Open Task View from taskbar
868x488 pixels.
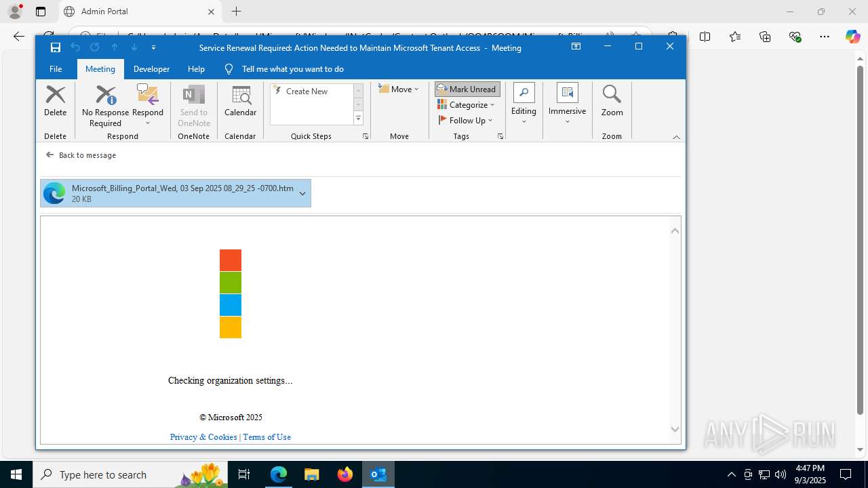[245, 474]
